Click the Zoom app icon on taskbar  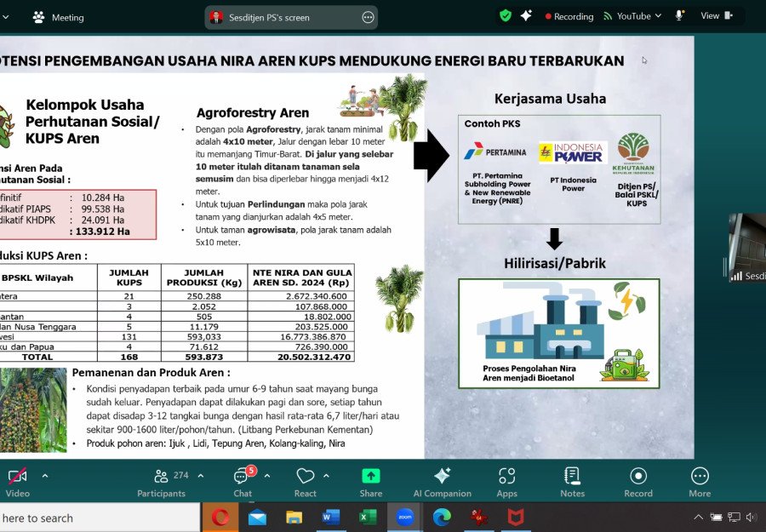(404, 517)
